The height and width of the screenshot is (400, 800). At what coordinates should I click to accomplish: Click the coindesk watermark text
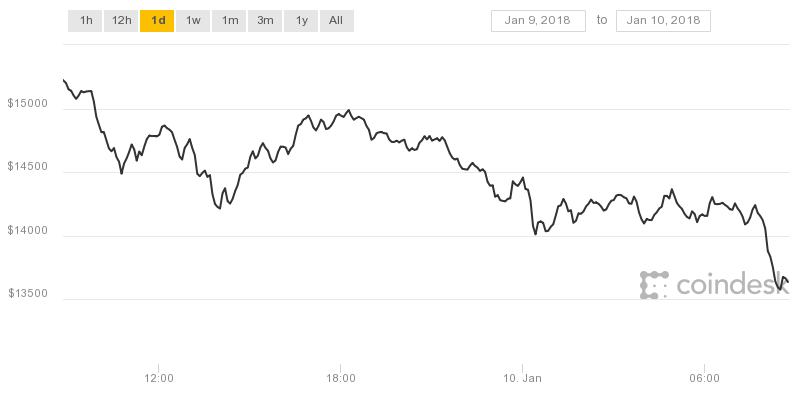733,284
